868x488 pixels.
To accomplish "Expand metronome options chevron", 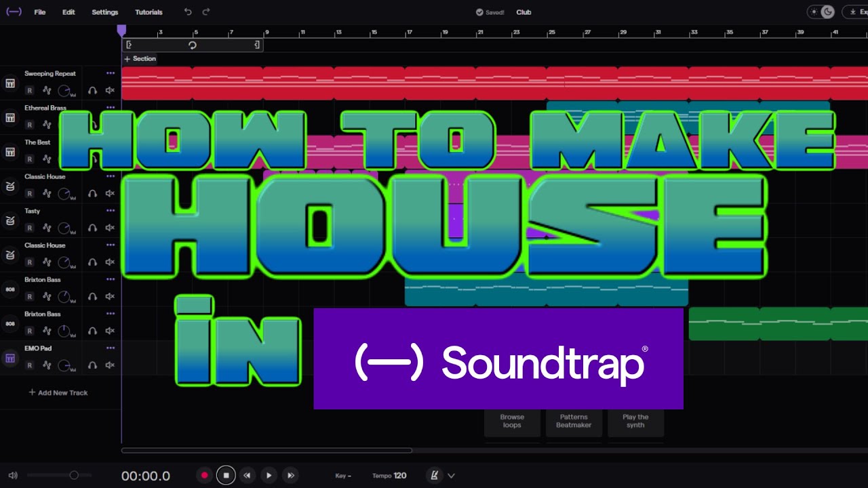I will point(451,476).
